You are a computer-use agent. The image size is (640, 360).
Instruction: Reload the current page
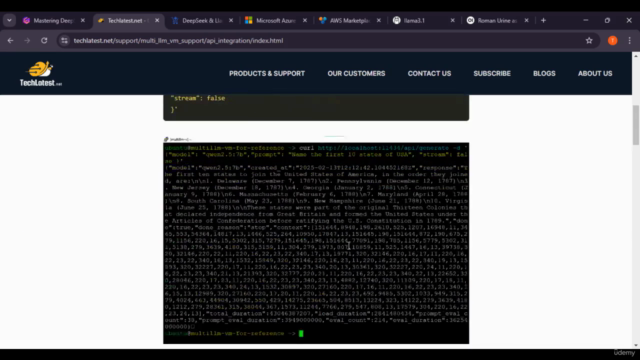pyautogui.click(x=44, y=40)
